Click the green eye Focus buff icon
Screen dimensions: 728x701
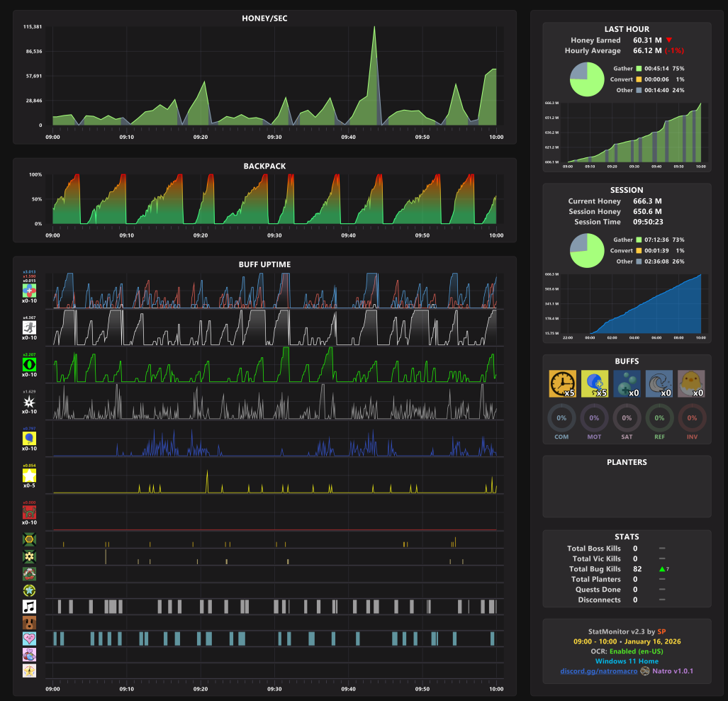(29, 365)
